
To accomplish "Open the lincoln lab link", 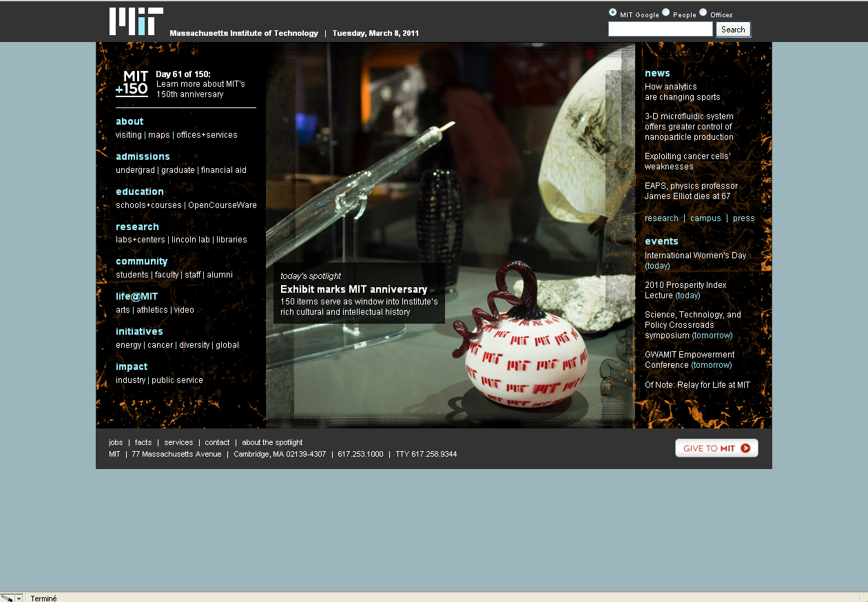I will point(191,240).
